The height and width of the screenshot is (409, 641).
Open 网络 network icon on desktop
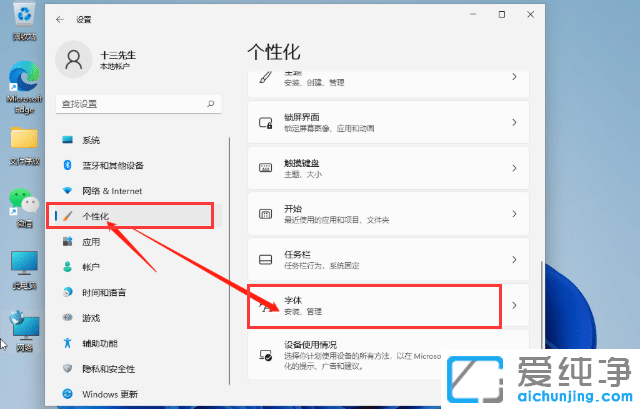click(25, 331)
